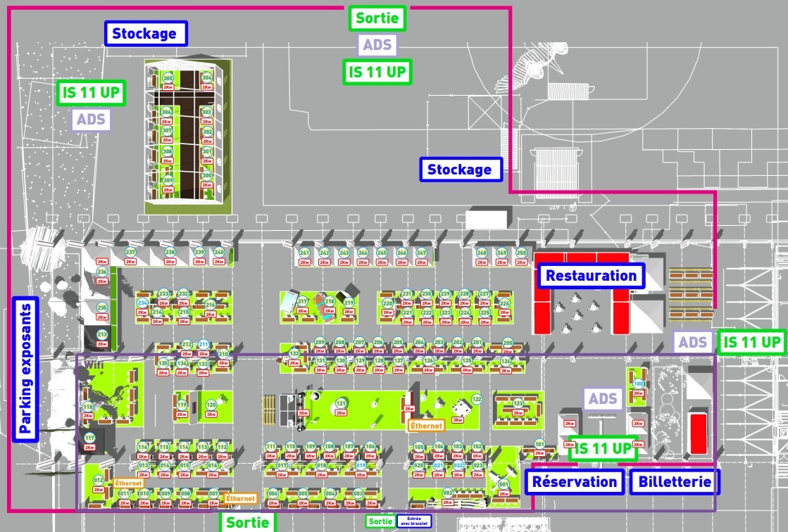Click Éthernet tag beside booth 007
The image size is (788, 532).
(239, 498)
